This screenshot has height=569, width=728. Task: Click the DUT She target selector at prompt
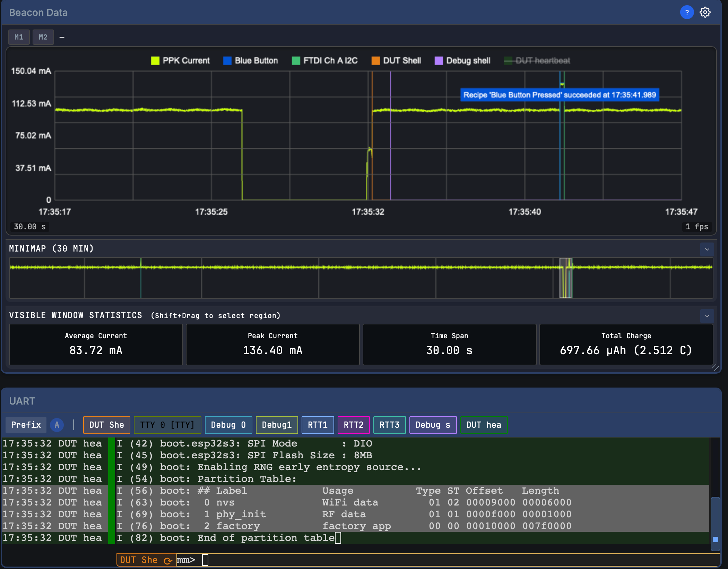click(146, 560)
